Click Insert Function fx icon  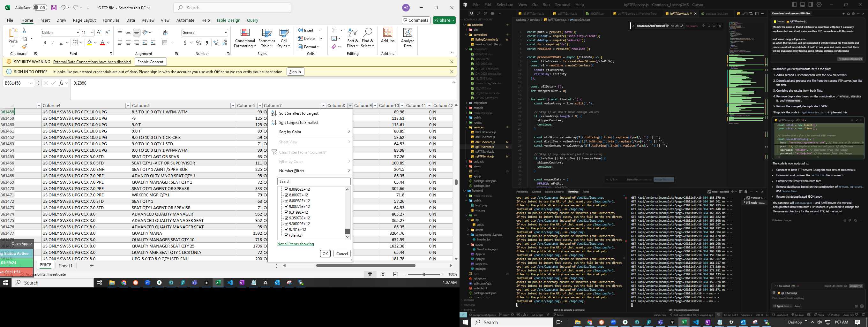(61, 83)
